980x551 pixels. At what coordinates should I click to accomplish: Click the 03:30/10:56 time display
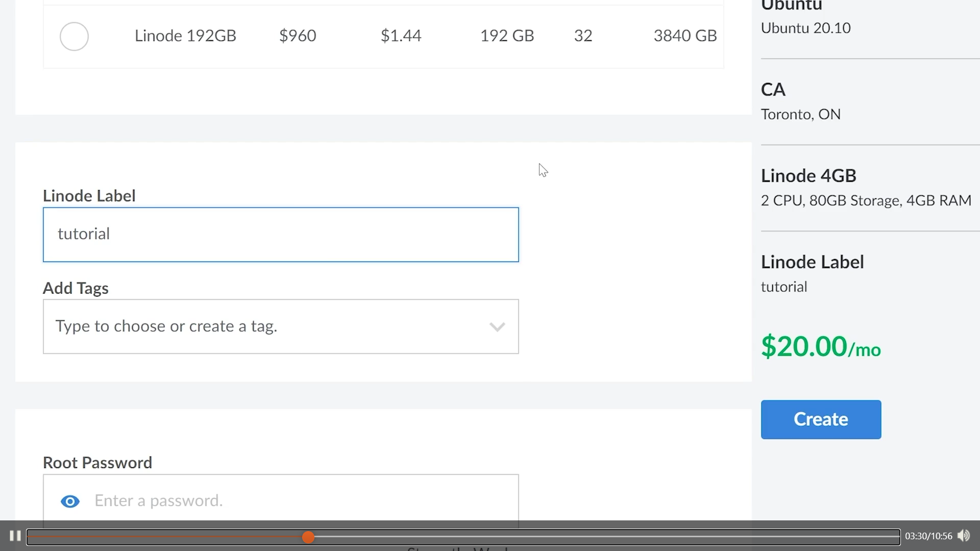928,536
